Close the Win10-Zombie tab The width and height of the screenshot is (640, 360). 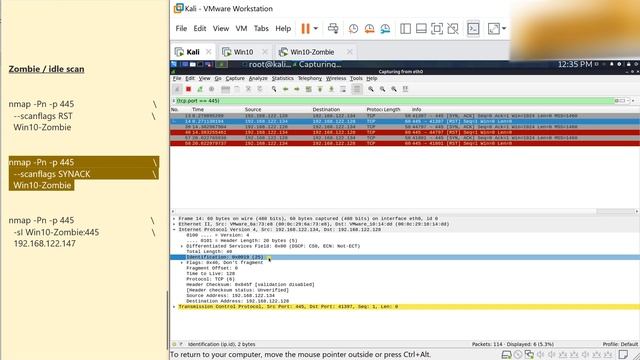click(x=349, y=52)
